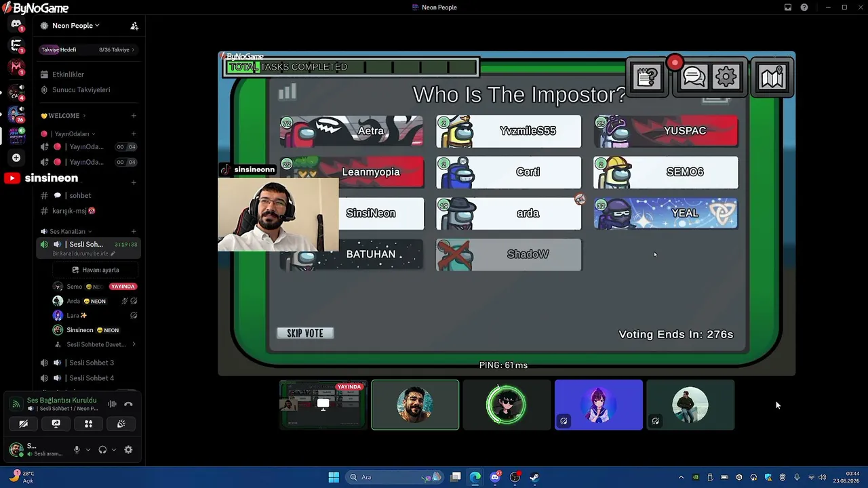
Task: Click Havanı ayarla button
Action: tap(96, 270)
